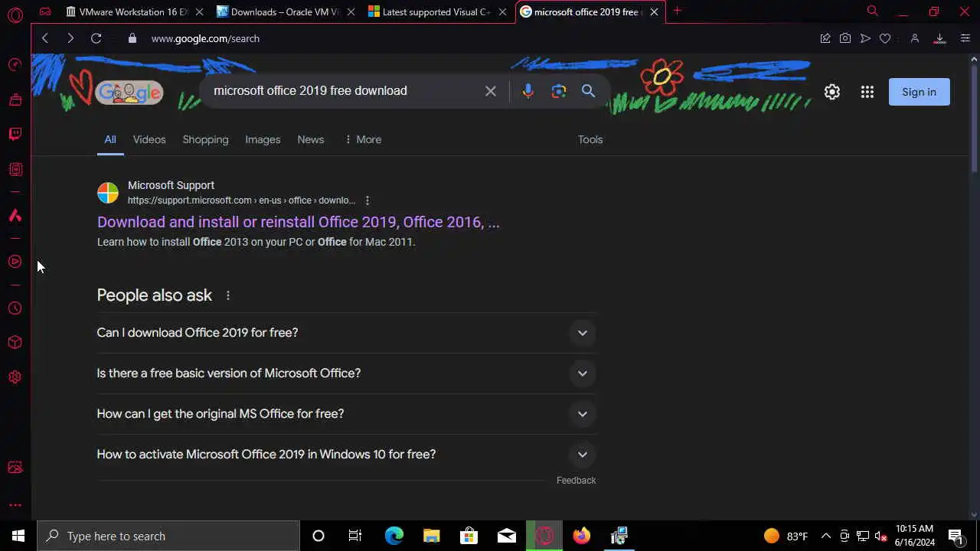Click the snapshot camera icon in address bar
This screenshot has height=551, width=980.
[x=845, y=38]
